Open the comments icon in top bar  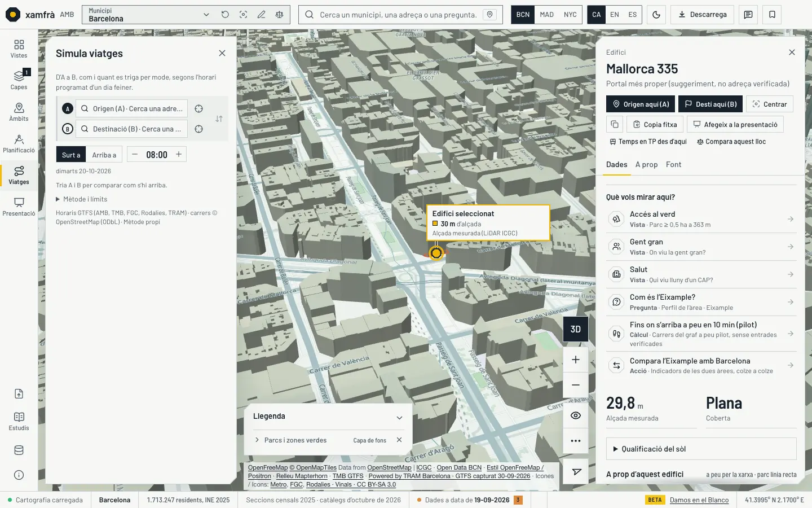pyautogui.click(x=748, y=15)
